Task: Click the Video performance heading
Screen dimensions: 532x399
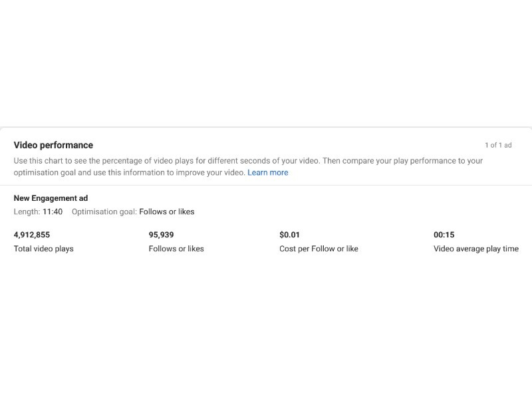Action: pyautogui.click(x=53, y=144)
